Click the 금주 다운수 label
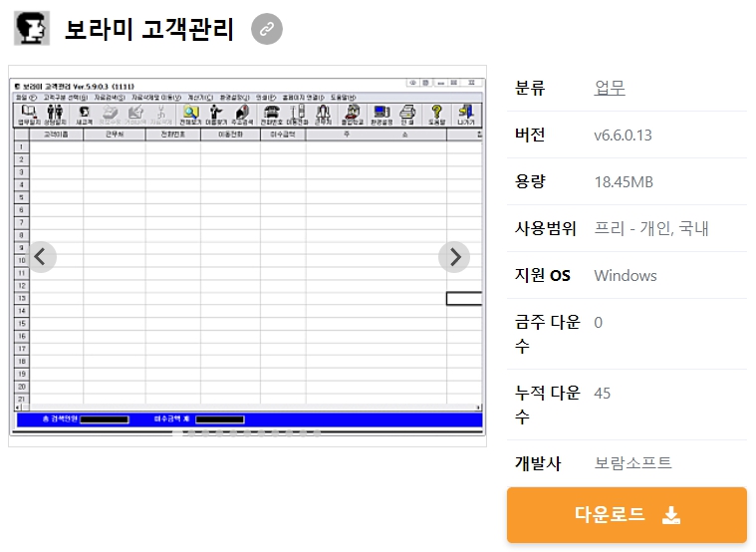756x552 pixels. pos(547,334)
